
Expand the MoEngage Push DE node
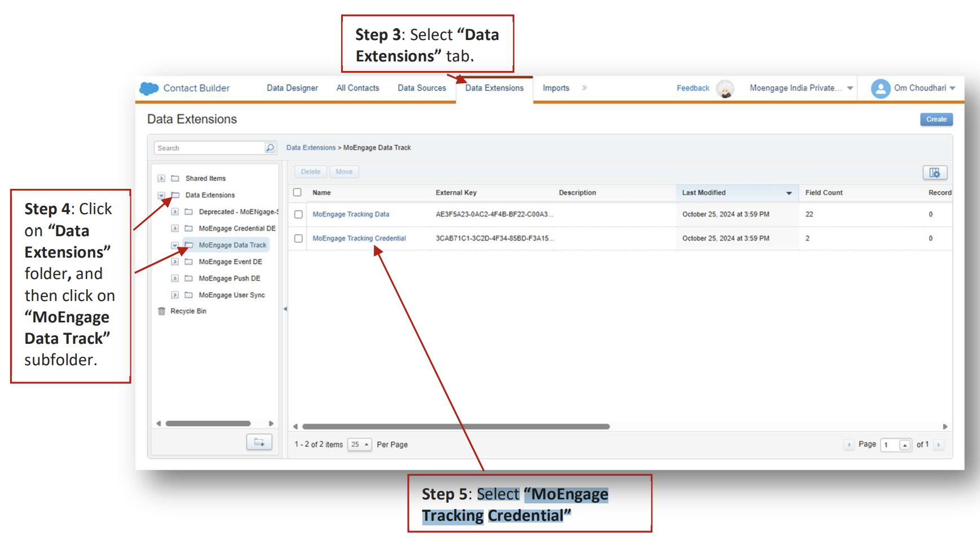point(175,278)
